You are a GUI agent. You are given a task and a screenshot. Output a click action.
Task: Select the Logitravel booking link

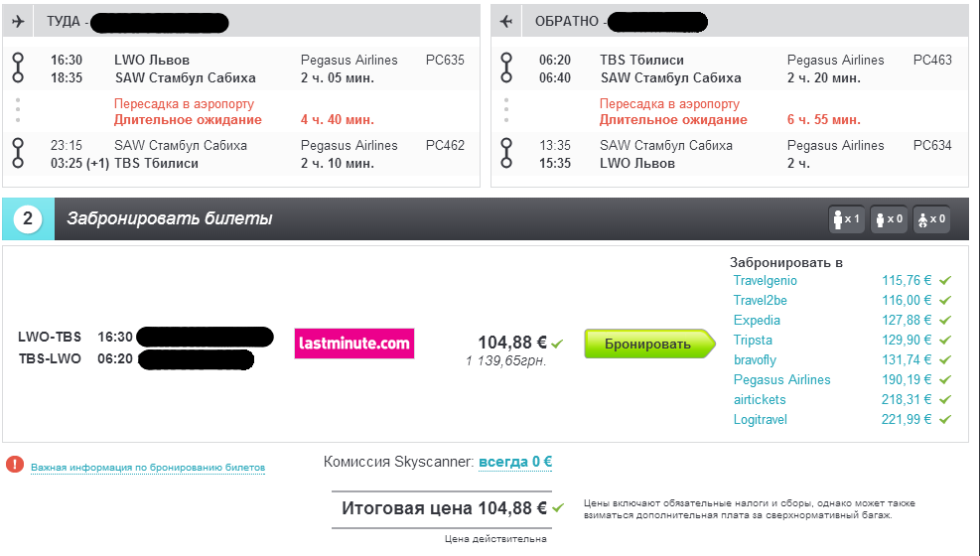pos(759,420)
